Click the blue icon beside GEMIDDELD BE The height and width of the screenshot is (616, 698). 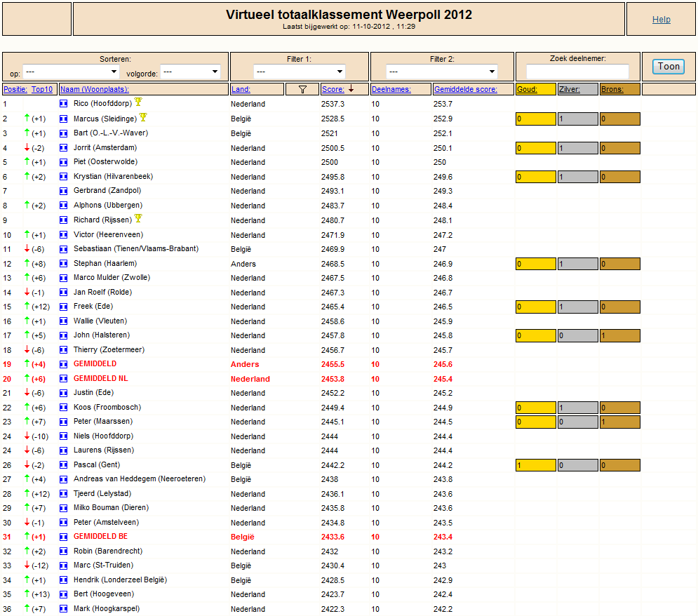coord(64,537)
